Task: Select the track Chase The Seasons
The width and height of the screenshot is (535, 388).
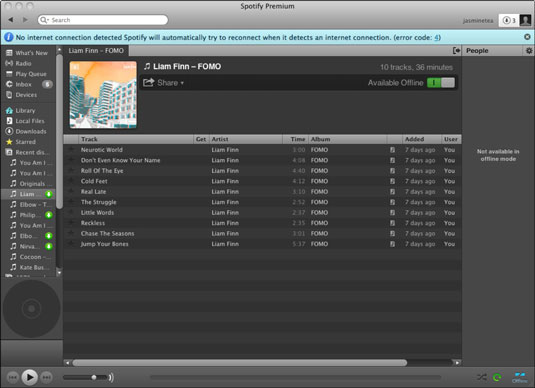Action: pyautogui.click(x=107, y=233)
